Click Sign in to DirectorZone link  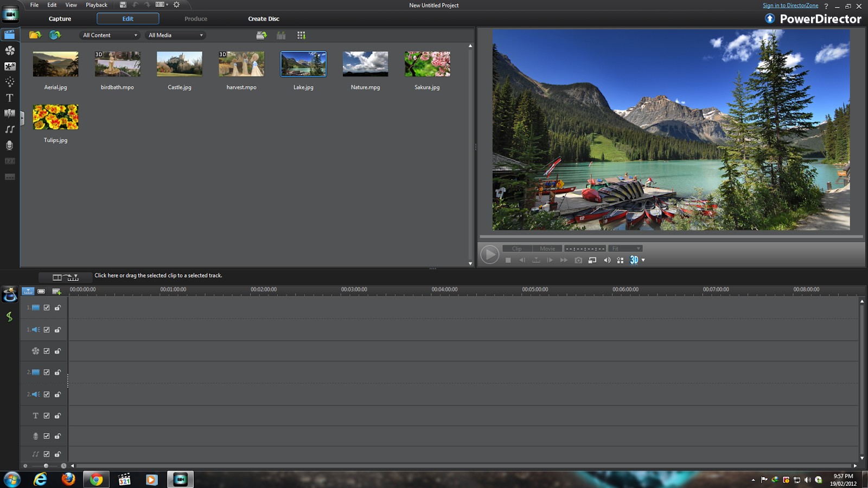[790, 5]
